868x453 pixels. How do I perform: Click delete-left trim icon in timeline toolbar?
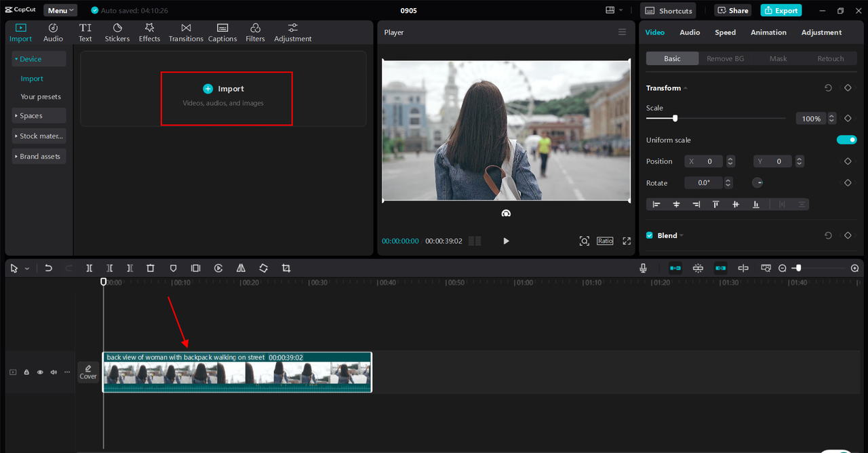[110, 269]
